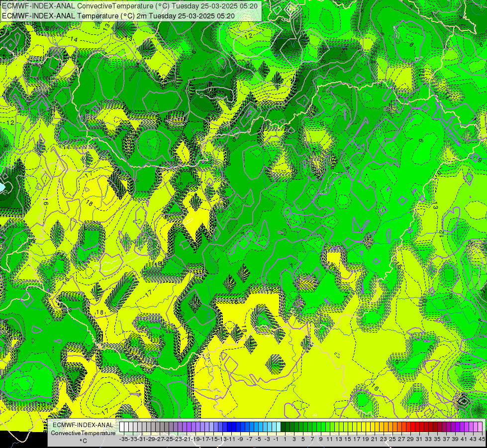Click the '14' contour label near the top-left of the map

tap(74, 39)
